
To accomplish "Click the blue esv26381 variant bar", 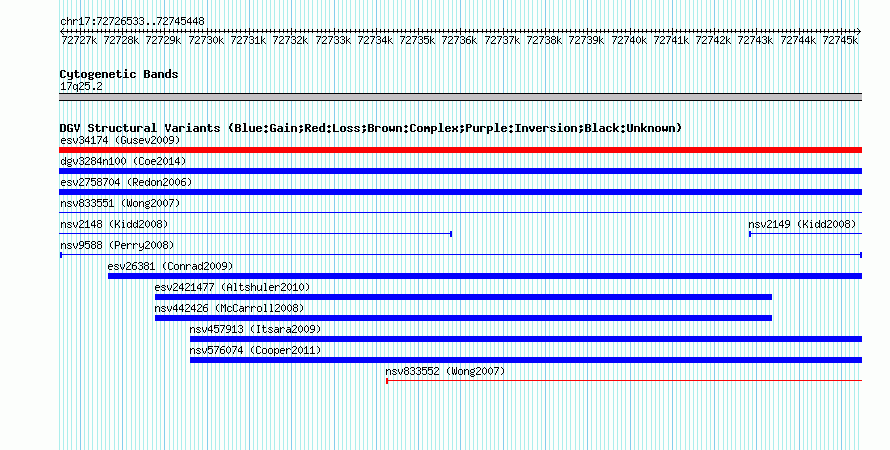I will pos(485,276).
